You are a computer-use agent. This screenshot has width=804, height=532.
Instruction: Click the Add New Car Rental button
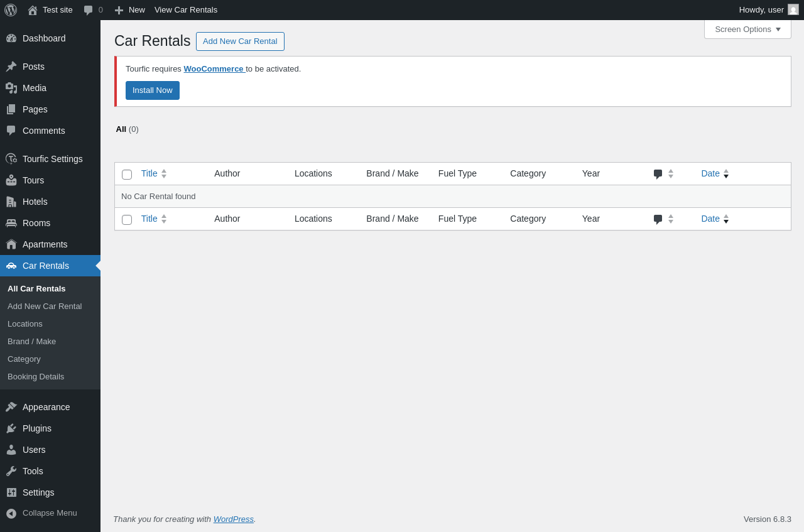(240, 41)
